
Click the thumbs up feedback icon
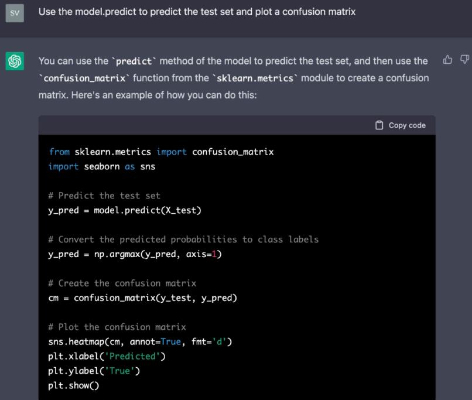[x=447, y=60]
